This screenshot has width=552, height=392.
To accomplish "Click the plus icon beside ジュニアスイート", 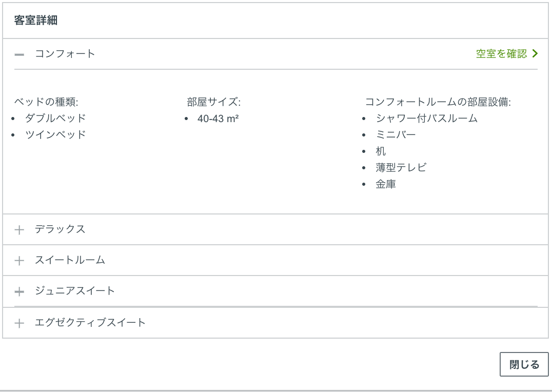I will pos(19,291).
